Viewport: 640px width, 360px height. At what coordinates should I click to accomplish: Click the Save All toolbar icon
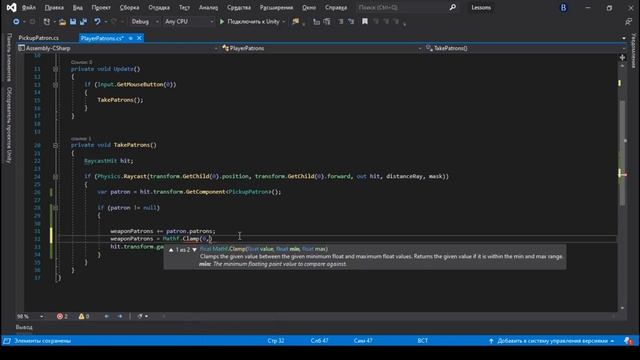point(83,22)
